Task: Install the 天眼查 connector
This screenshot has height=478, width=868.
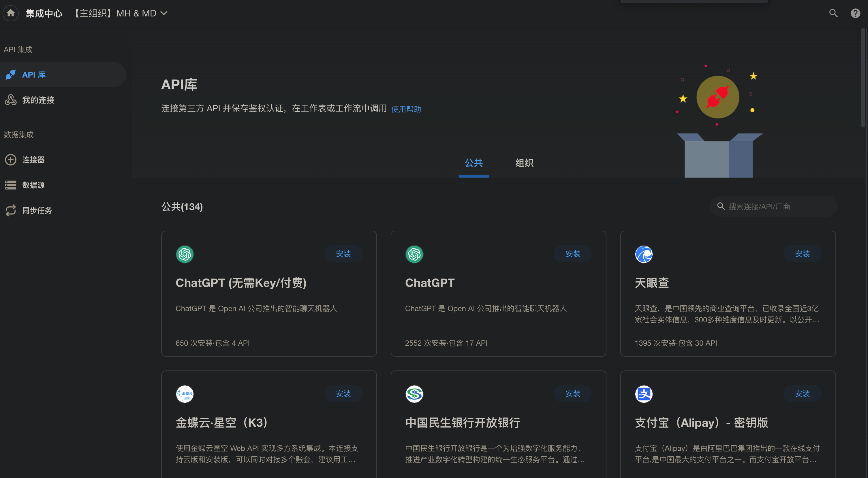Action: [802, 254]
